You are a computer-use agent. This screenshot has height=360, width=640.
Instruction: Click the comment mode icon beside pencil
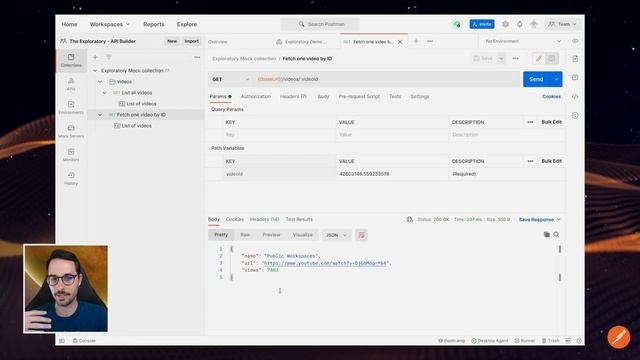[x=552, y=59]
